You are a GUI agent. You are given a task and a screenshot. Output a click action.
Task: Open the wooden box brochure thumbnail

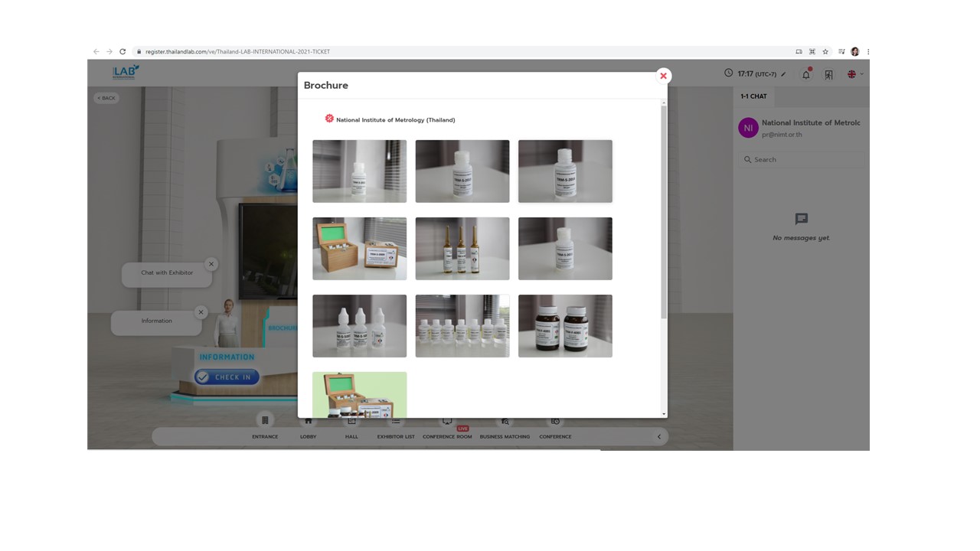(359, 249)
